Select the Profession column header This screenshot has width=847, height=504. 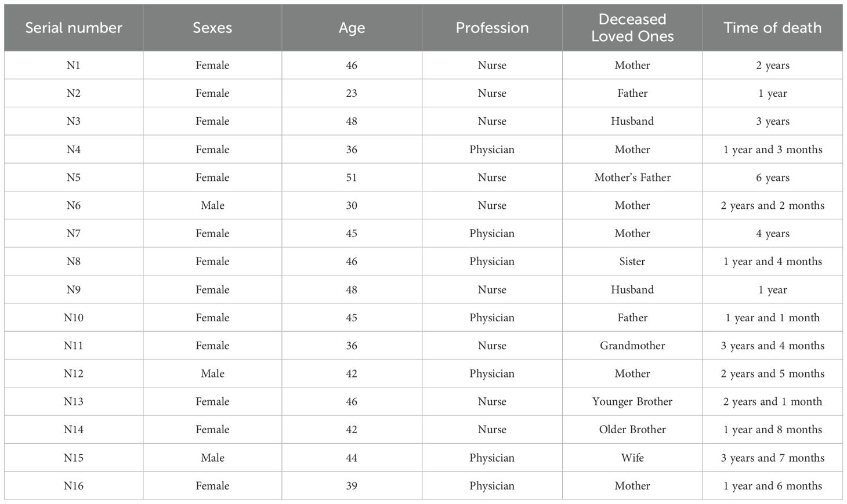[492, 28]
